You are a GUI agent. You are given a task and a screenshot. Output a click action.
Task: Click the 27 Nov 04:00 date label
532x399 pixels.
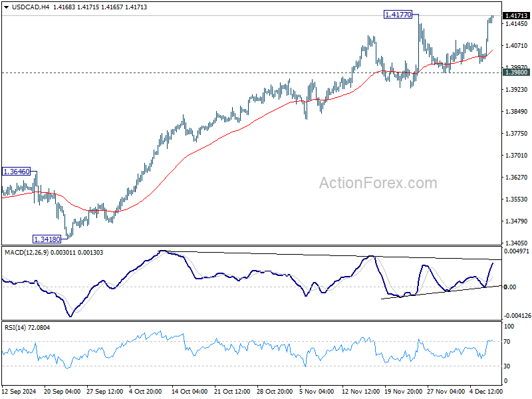click(446, 392)
